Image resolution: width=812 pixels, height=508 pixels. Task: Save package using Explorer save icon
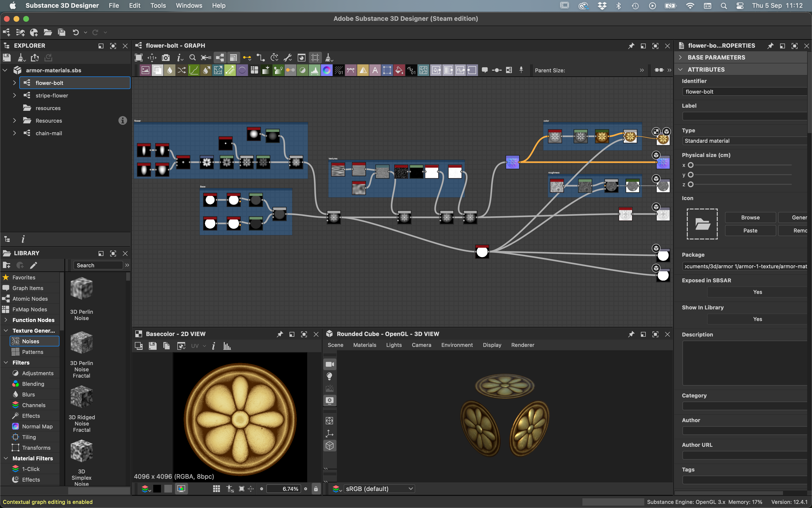click(7, 58)
